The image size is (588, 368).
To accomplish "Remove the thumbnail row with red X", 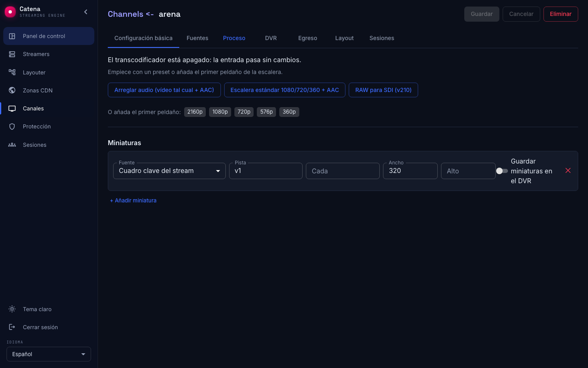I will click(568, 171).
